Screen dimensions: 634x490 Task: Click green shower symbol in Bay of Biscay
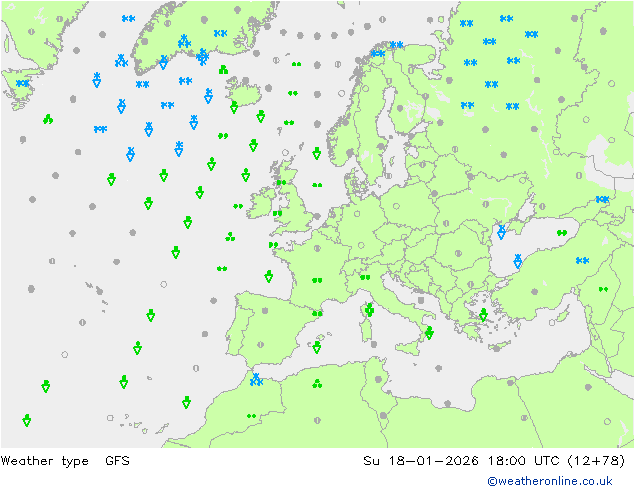(x=269, y=277)
